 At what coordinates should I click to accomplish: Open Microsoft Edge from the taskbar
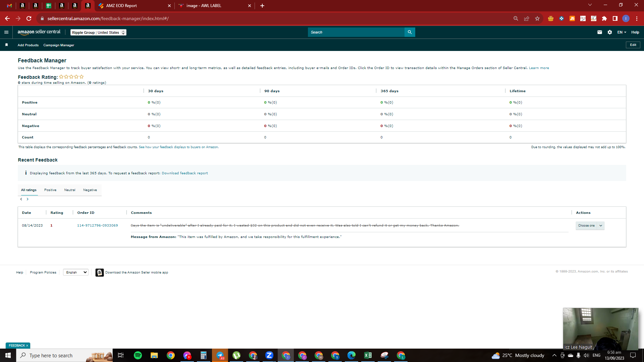[x=352, y=355]
